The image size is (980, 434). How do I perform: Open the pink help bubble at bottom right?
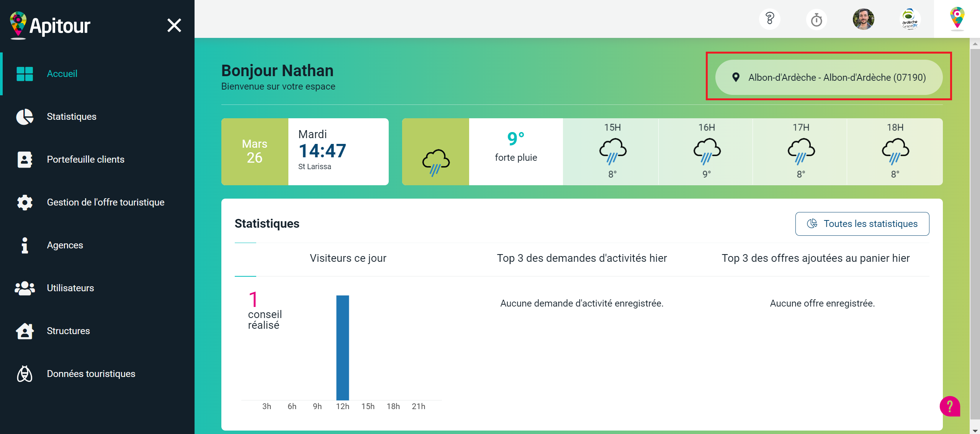coord(950,406)
